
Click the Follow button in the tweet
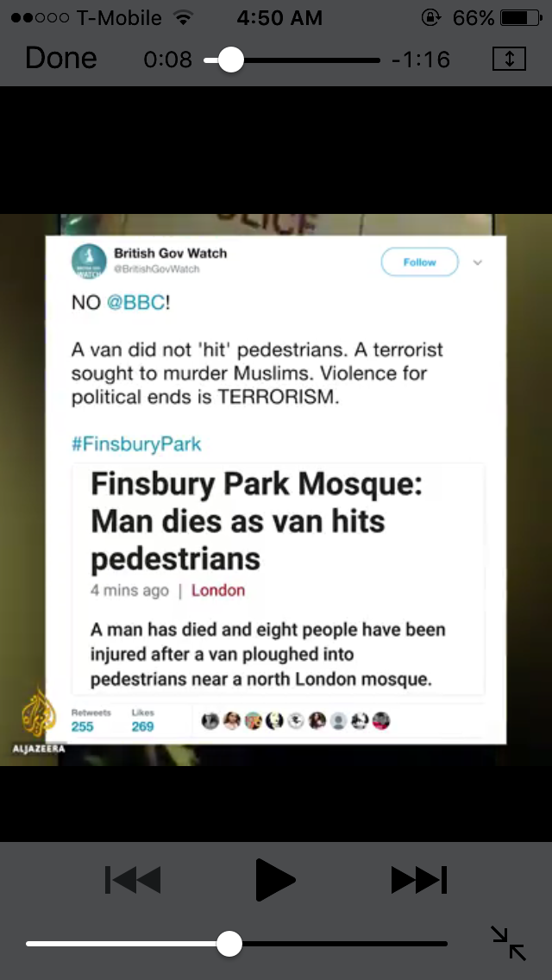419,262
